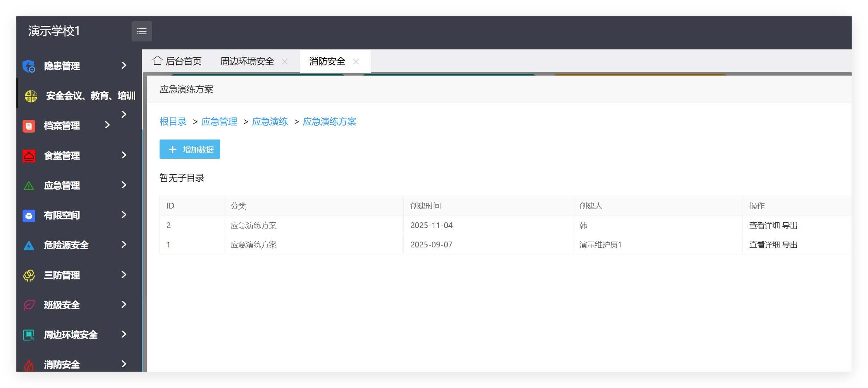
Task: Click the sidebar collapse list icon
Action: click(141, 31)
